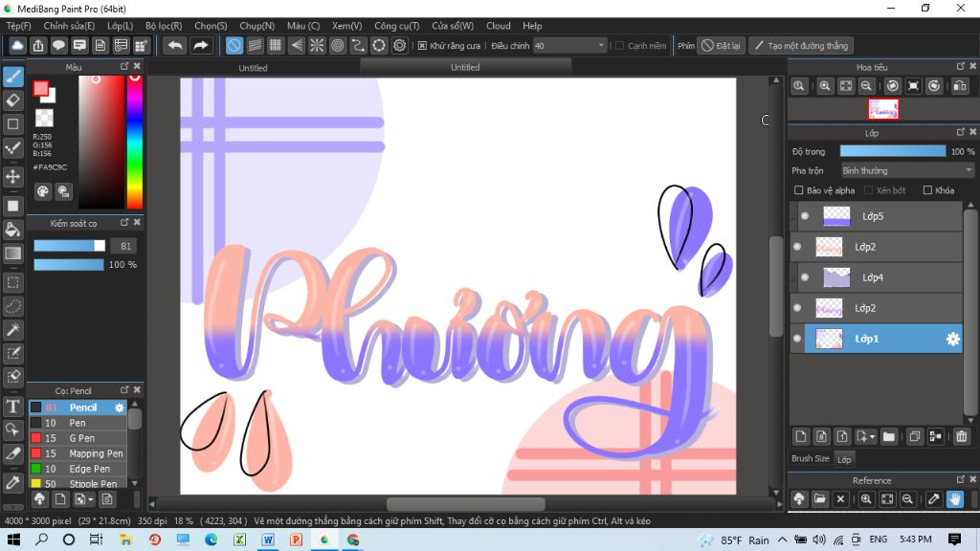
Task: Select the hand tool in Reference panel
Action: click(x=955, y=499)
